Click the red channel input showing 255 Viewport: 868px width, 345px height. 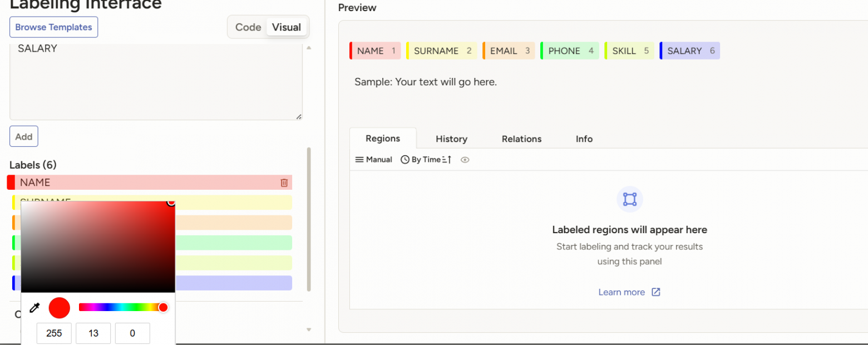coord(54,333)
